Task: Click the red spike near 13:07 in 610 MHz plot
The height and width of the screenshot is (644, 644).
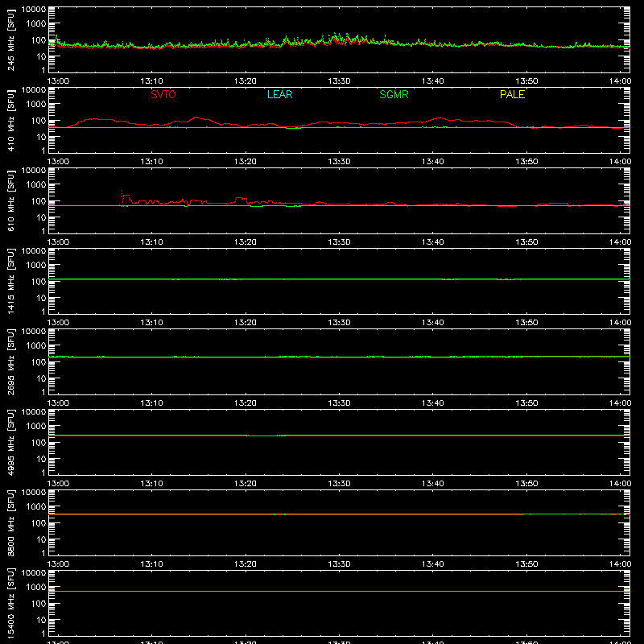Action: (x=122, y=192)
